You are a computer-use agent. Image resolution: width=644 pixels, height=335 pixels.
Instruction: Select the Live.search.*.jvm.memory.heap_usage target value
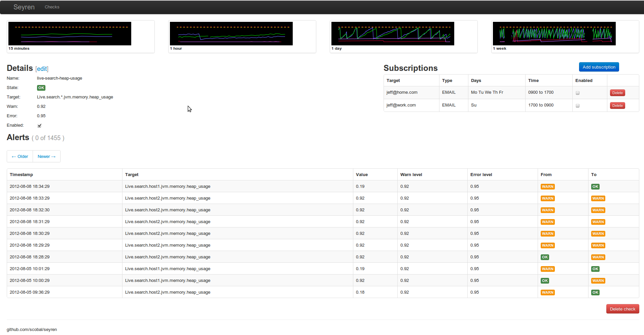[75, 97]
